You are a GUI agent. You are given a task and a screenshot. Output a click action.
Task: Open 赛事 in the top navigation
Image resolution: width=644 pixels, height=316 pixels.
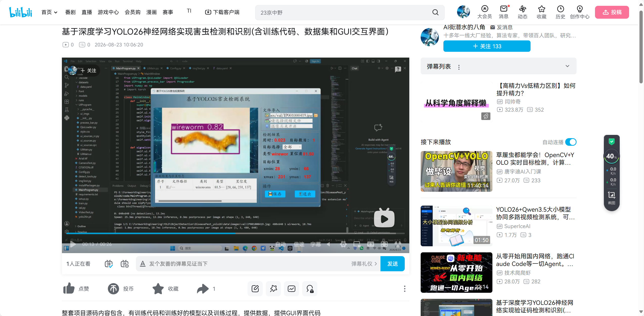(x=168, y=12)
